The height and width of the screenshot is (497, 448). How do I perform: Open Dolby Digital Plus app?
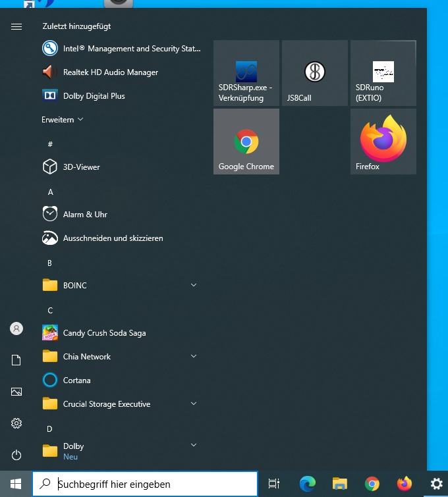click(84, 95)
